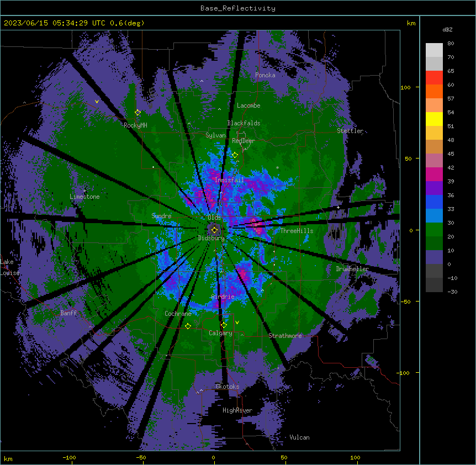This screenshot has height=465, width=476.
Task: Select the white 70-80 dBZ legend swatch
Action: pos(434,50)
